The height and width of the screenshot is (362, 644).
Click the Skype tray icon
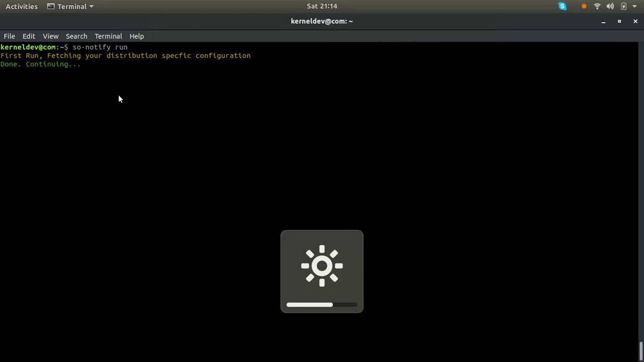(562, 7)
